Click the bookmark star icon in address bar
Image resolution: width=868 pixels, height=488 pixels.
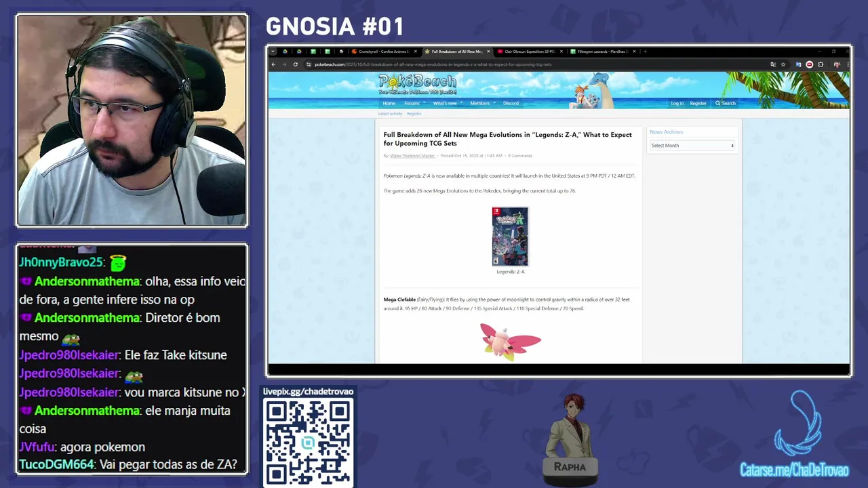tap(783, 64)
